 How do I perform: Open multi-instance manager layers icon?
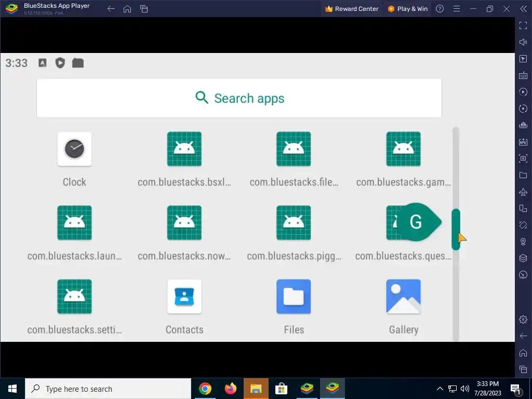pos(523,258)
